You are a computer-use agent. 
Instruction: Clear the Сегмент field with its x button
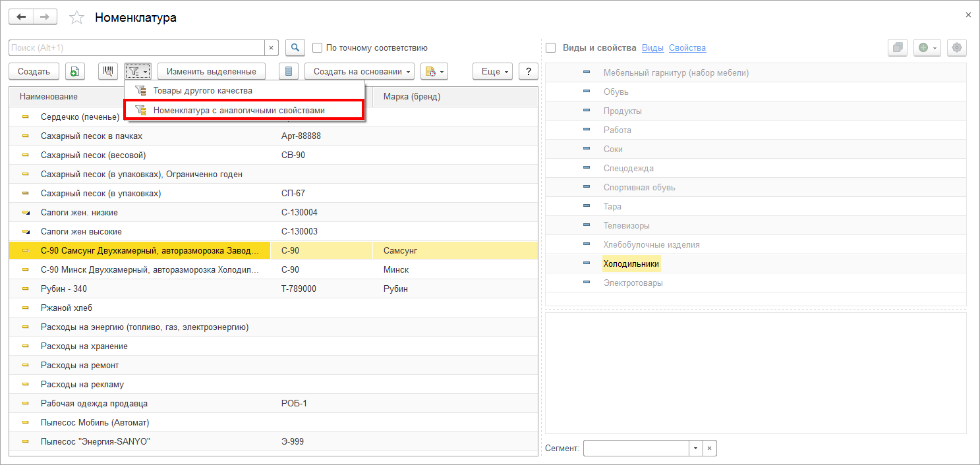(709, 448)
